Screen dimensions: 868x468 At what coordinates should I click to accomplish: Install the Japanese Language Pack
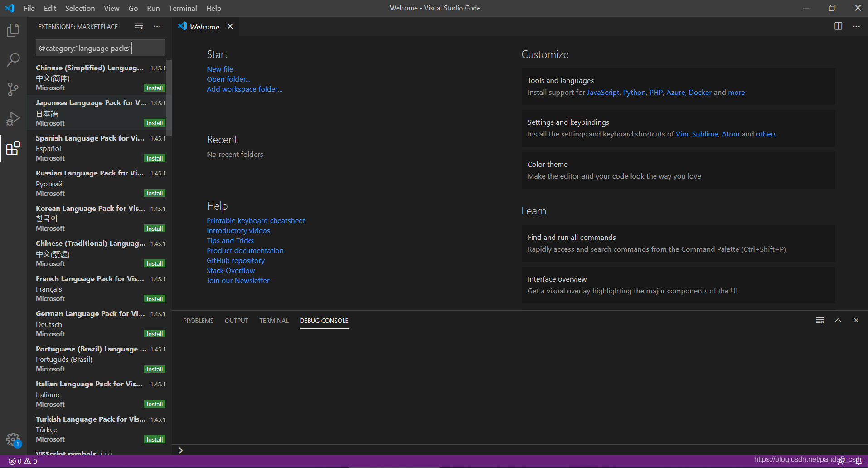pos(155,123)
